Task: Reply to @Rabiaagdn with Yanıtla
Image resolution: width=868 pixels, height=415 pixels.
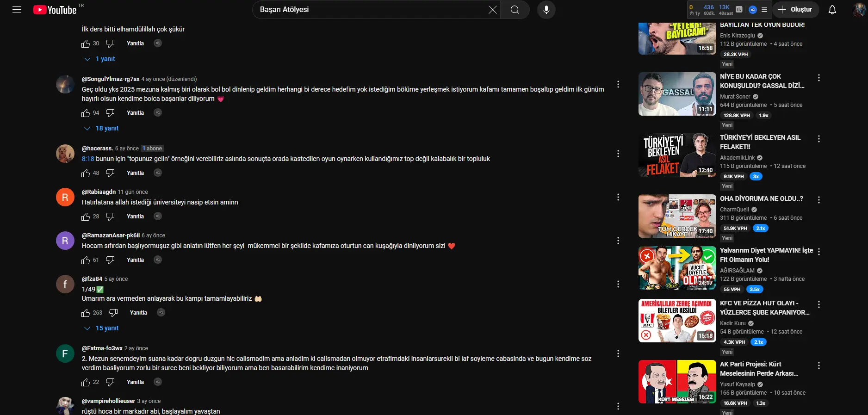Action: [135, 217]
